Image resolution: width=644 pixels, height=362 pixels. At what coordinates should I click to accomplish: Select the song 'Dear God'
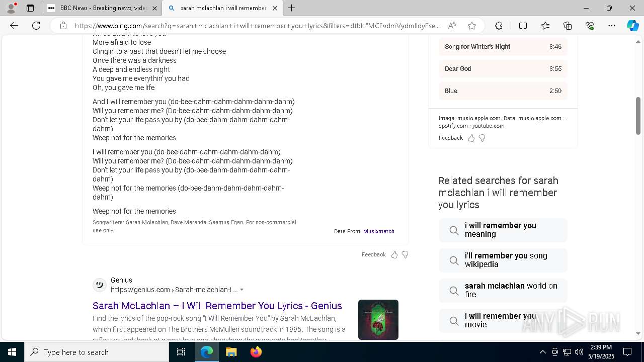pyautogui.click(x=503, y=68)
